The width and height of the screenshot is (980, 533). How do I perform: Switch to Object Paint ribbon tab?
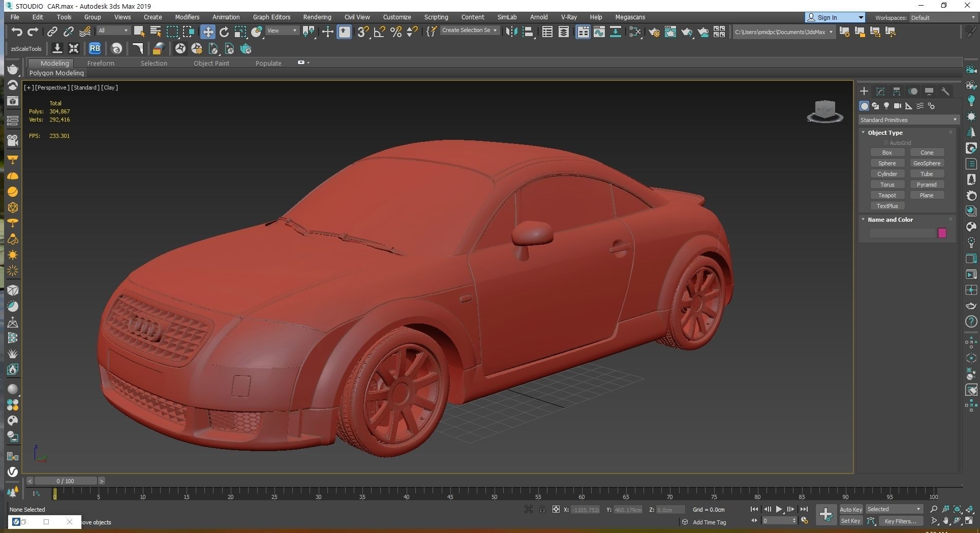211,63
